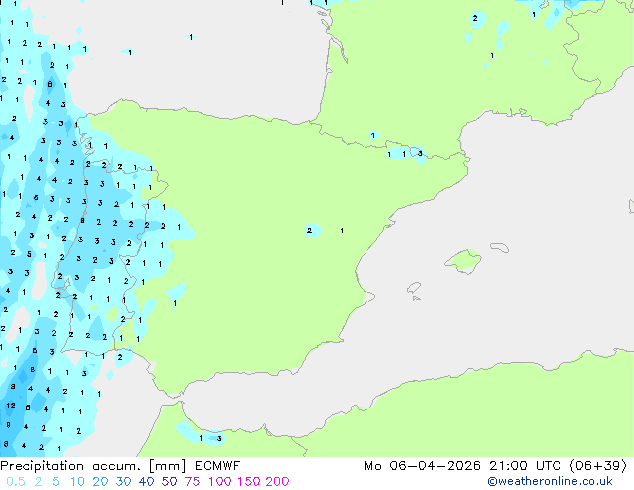Viewport: 634px width, 490px height.
Task: Select the '(06+39)' forecast run label
Action: [598, 466]
